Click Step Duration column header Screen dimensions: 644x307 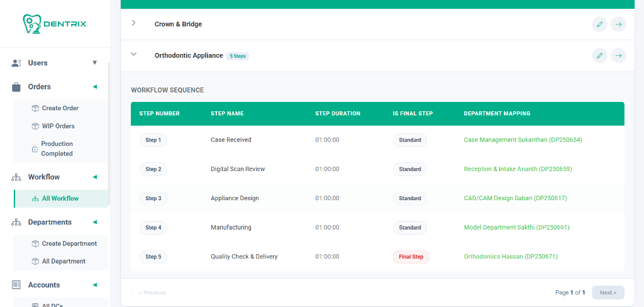click(x=338, y=113)
